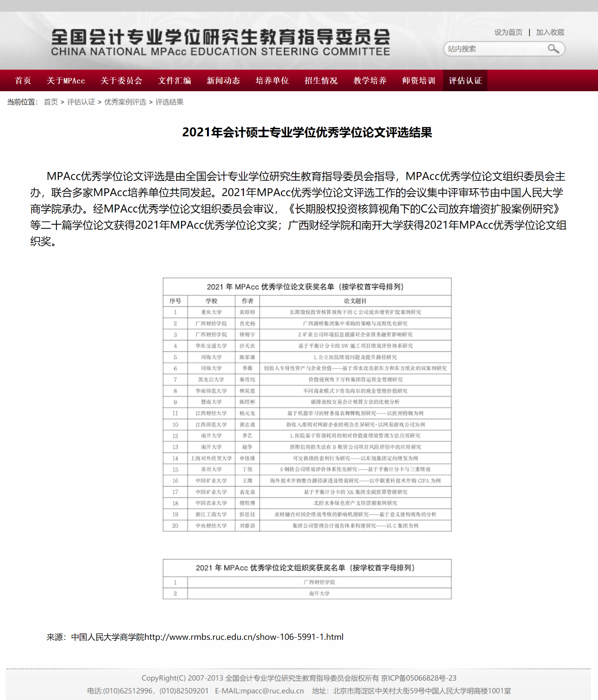The height and width of the screenshot is (700, 598).
Task: Open the 招生情况 menu item
Action: point(321,80)
